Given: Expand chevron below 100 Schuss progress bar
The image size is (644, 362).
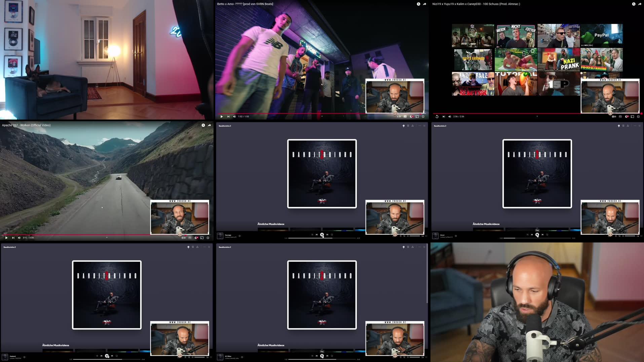Looking at the screenshot, I should [x=537, y=116].
